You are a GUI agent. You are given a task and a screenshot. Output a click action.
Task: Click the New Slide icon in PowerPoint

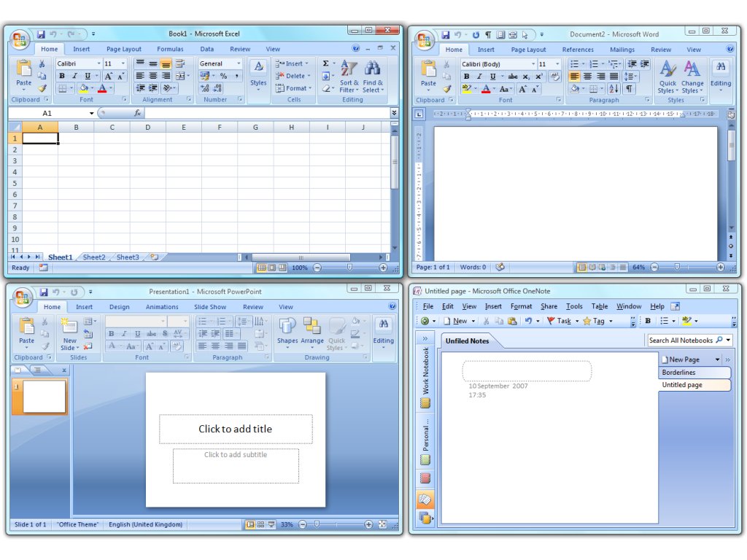click(x=69, y=326)
